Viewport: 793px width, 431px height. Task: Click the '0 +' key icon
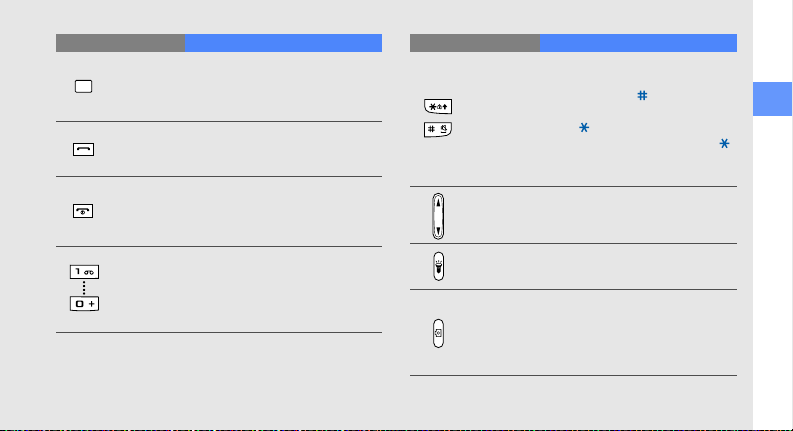[84, 304]
